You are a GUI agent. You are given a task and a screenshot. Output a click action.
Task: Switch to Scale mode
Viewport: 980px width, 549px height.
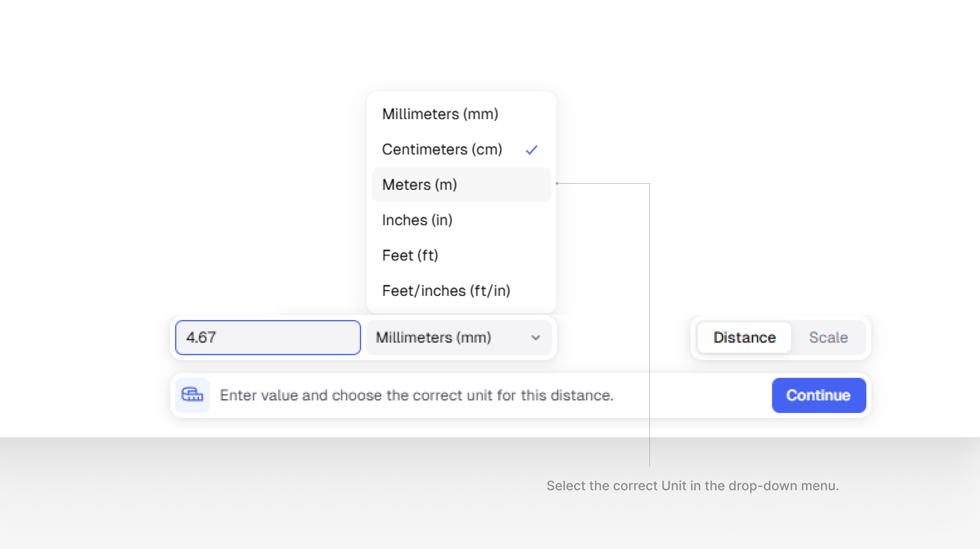click(828, 338)
